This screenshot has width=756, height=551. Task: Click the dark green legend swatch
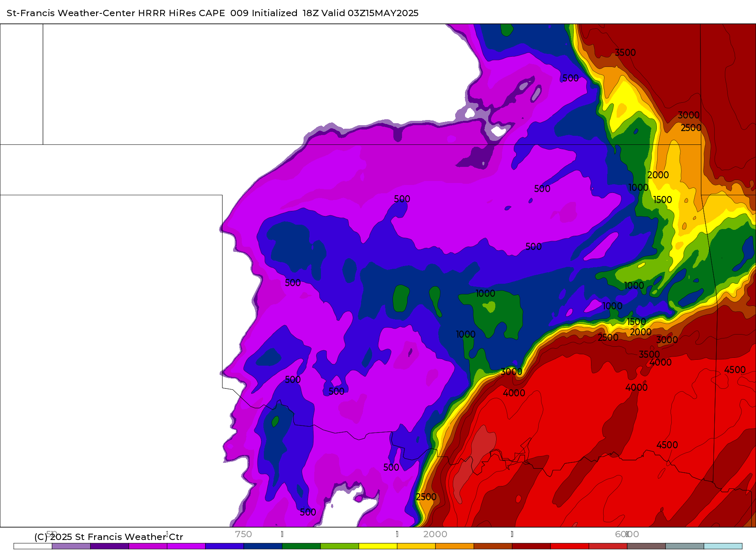tap(301, 546)
